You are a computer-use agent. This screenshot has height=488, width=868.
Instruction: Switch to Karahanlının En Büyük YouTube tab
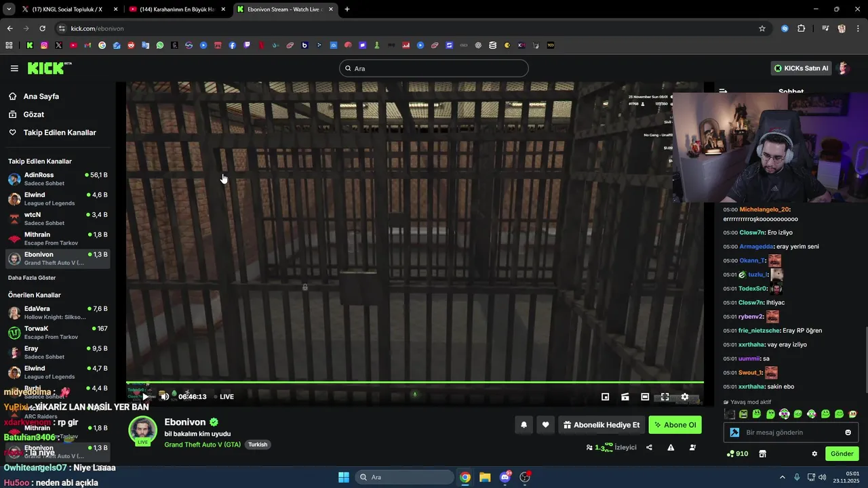point(176,9)
